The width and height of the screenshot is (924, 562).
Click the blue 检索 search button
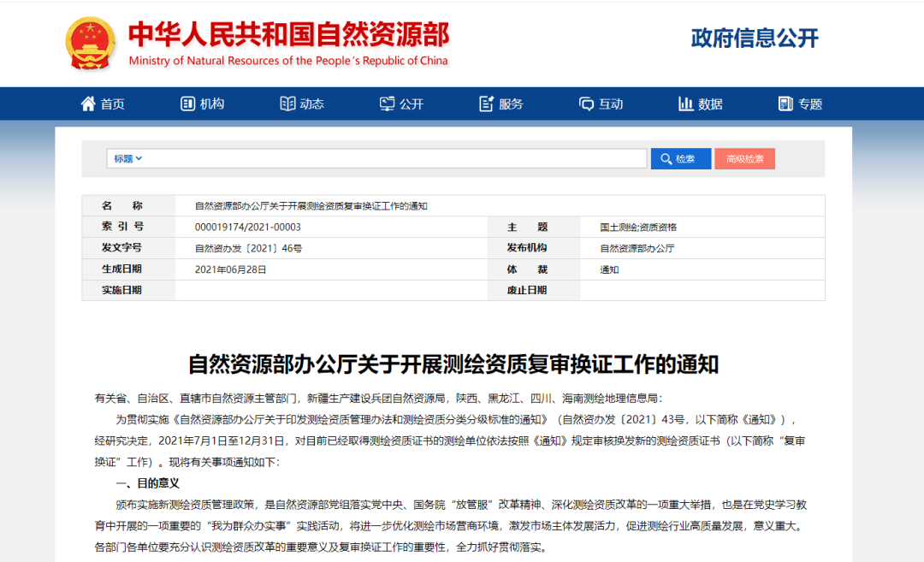681,158
